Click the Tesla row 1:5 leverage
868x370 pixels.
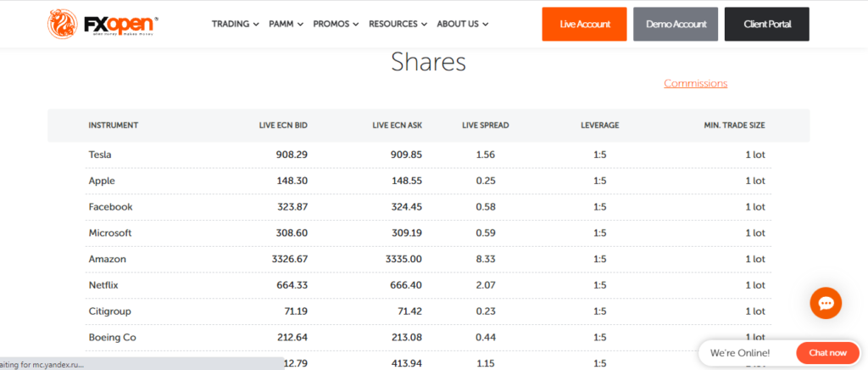tap(600, 155)
